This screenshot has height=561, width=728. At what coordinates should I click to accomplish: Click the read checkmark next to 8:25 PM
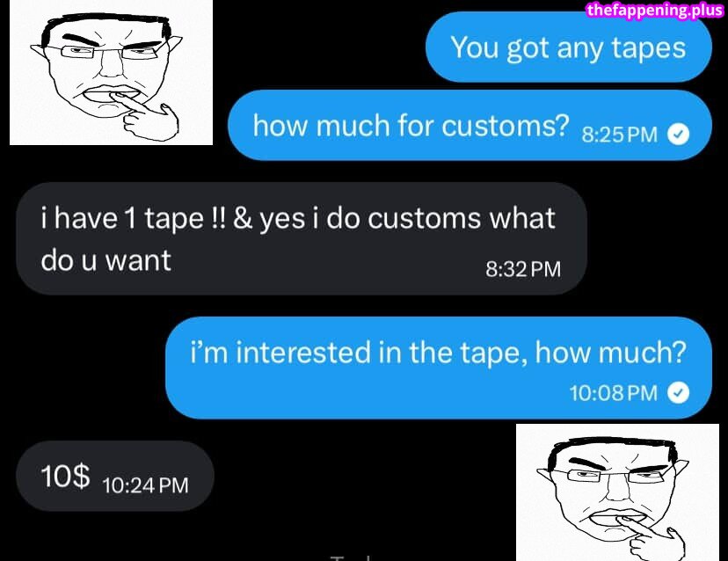pyautogui.click(x=678, y=135)
